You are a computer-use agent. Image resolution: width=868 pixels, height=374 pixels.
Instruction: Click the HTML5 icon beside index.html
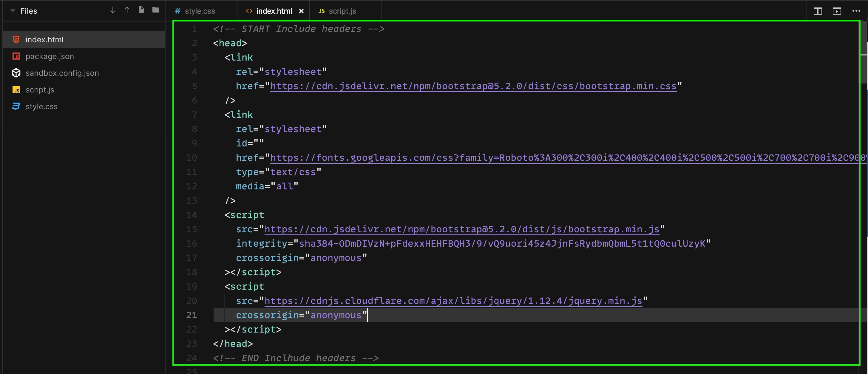[x=16, y=39]
